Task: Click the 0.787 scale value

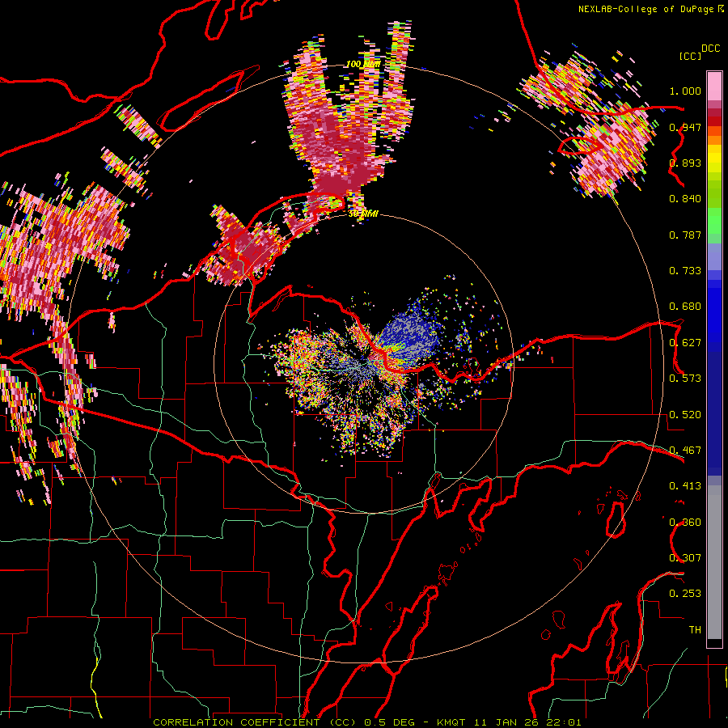Action: pyautogui.click(x=685, y=235)
